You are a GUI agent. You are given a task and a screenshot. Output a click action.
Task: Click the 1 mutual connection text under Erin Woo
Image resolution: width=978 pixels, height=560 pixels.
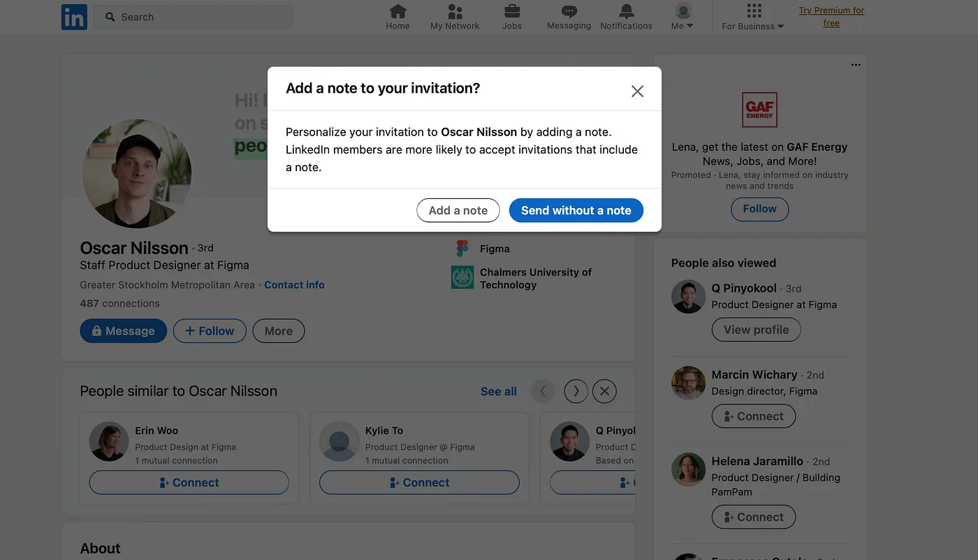[176, 461]
